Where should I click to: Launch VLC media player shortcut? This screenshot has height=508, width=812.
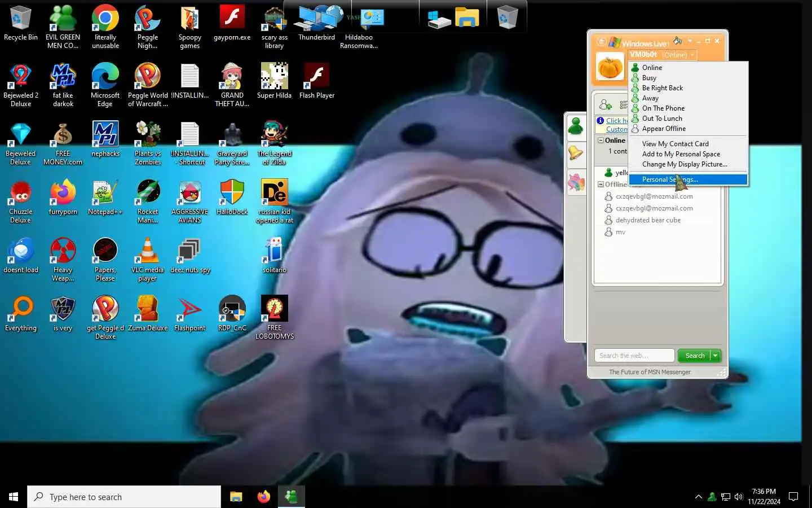point(148,260)
